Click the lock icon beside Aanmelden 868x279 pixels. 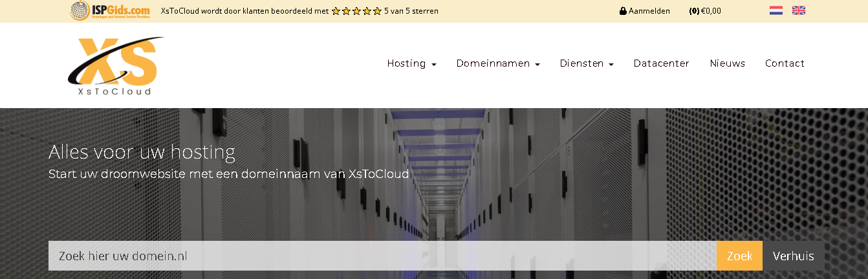623,11
